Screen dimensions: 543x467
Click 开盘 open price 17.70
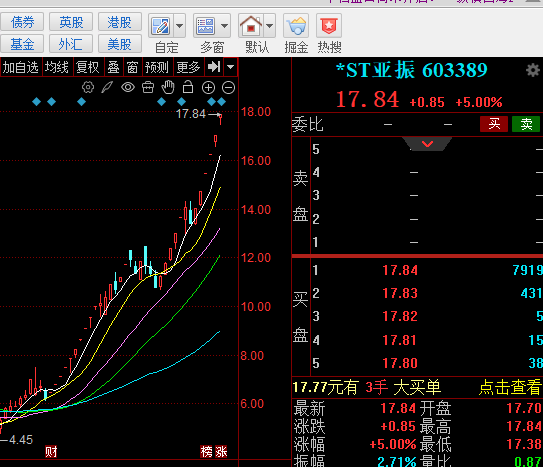(x=524, y=408)
